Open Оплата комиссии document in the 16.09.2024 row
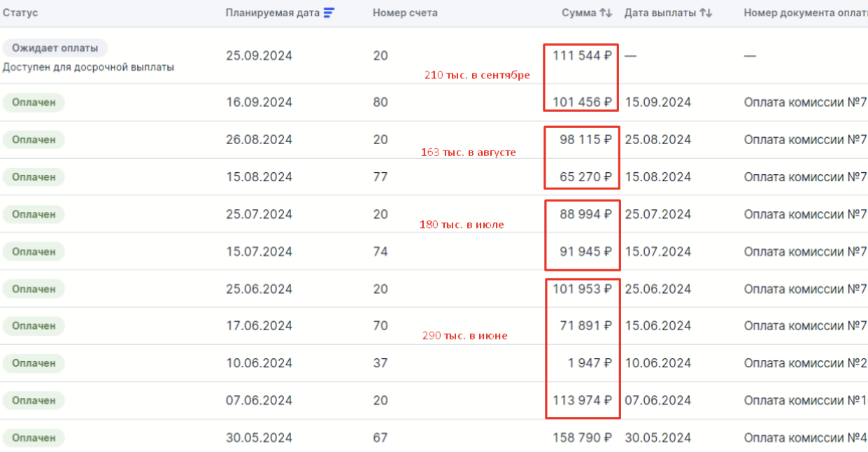The width and height of the screenshot is (868, 452). click(x=806, y=102)
